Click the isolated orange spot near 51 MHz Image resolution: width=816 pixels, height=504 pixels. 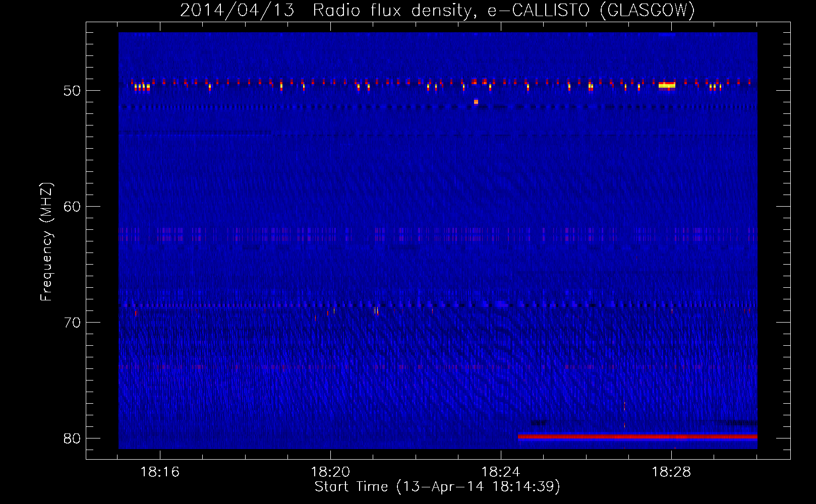476,102
